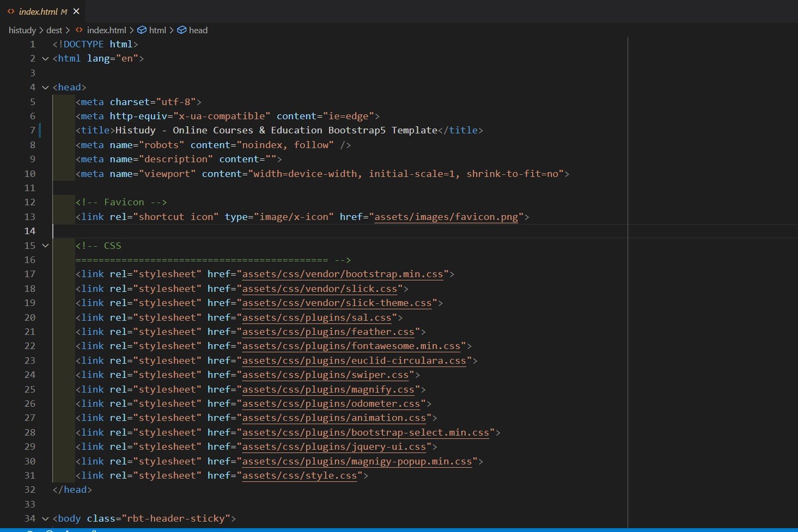This screenshot has width=798, height=532.
Task: Collapse the CSS comment block at line 15
Action: (x=46, y=246)
